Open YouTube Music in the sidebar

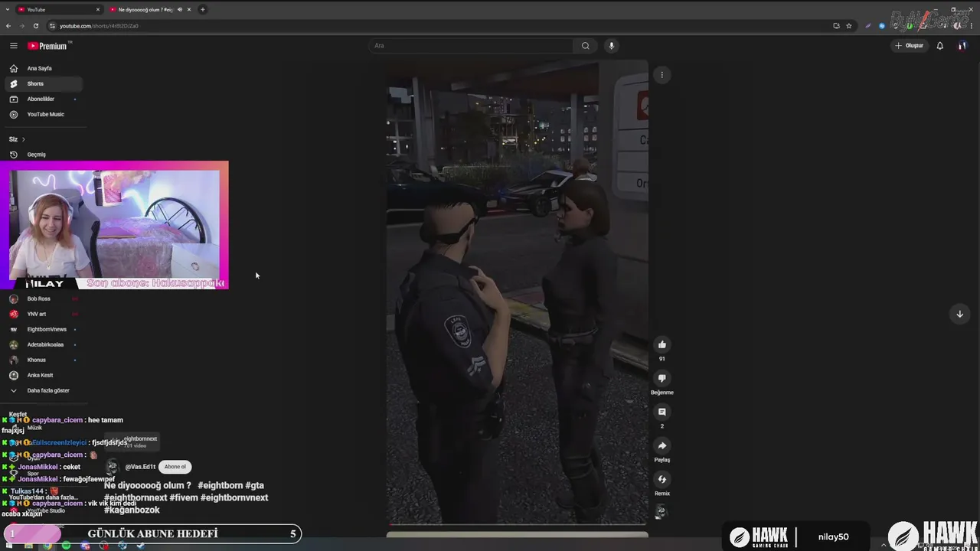[45, 114]
